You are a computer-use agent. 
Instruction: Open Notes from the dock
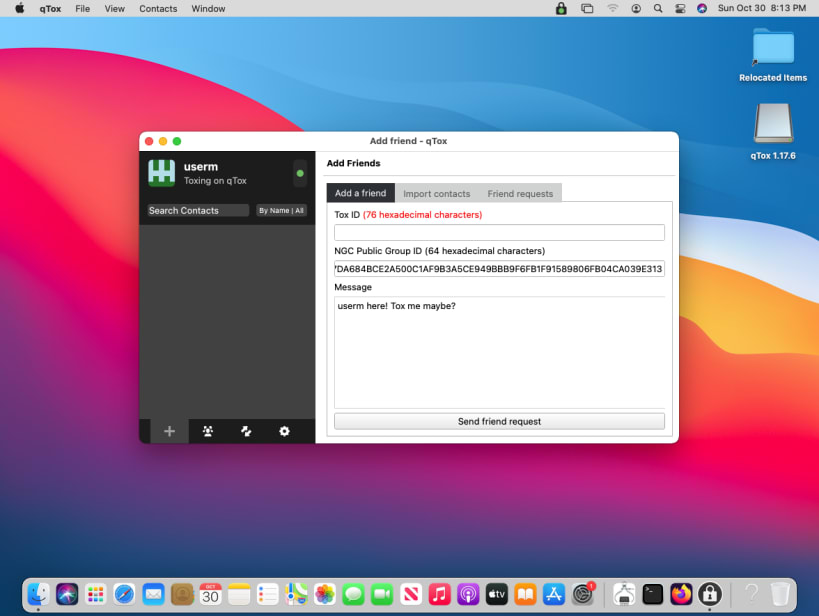coord(239,594)
